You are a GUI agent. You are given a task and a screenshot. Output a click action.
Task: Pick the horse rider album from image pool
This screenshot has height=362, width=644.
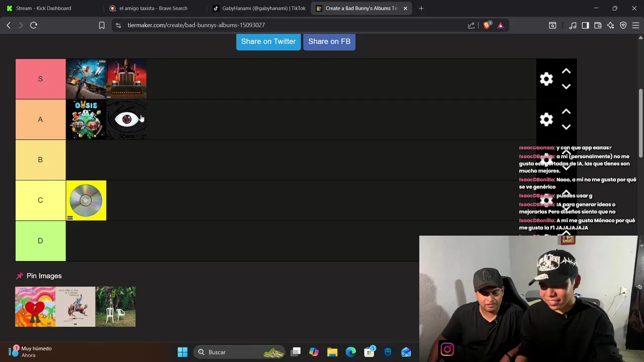pyautogui.click(x=75, y=307)
